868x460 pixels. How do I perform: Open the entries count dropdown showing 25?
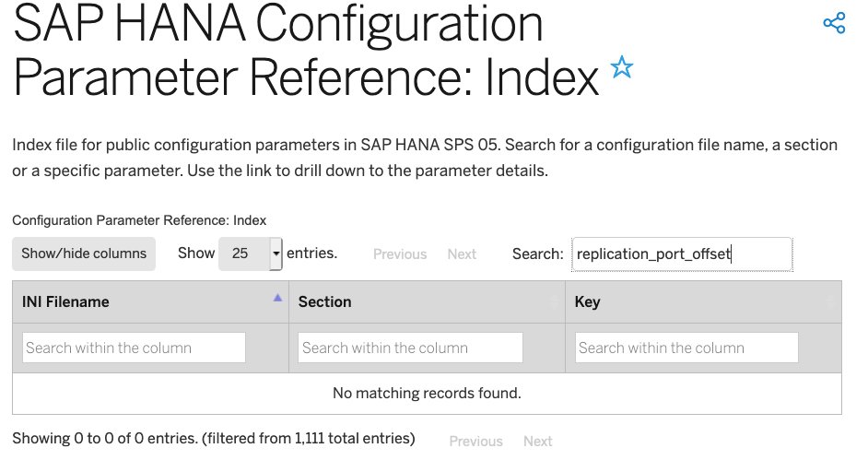tap(251, 254)
